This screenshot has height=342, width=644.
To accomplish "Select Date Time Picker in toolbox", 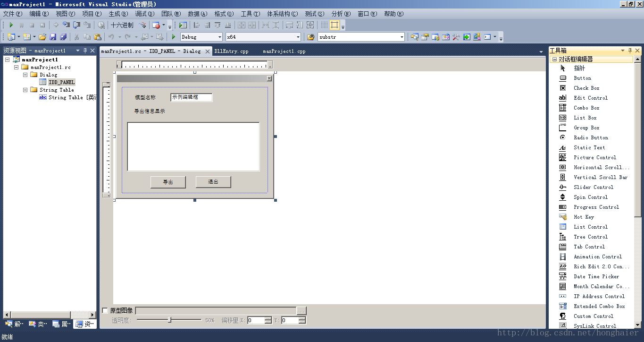I will click(x=596, y=276).
